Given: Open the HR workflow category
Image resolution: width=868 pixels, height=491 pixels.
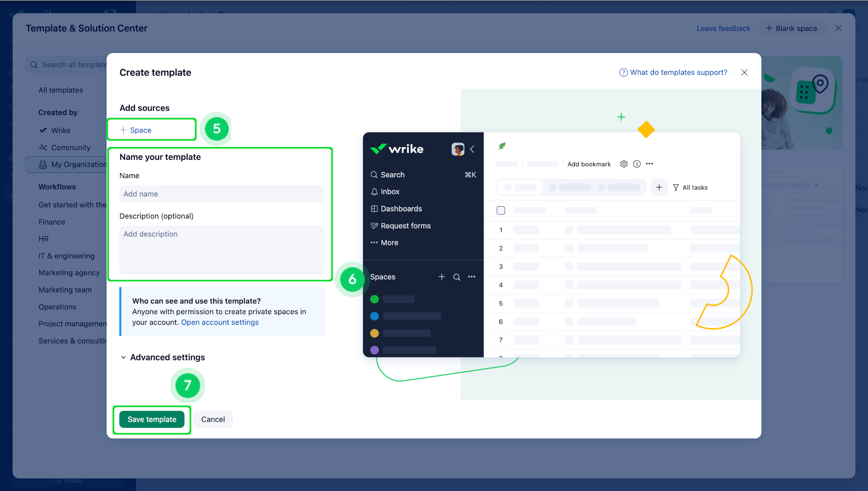Looking at the screenshot, I should click(x=43, y=239).
